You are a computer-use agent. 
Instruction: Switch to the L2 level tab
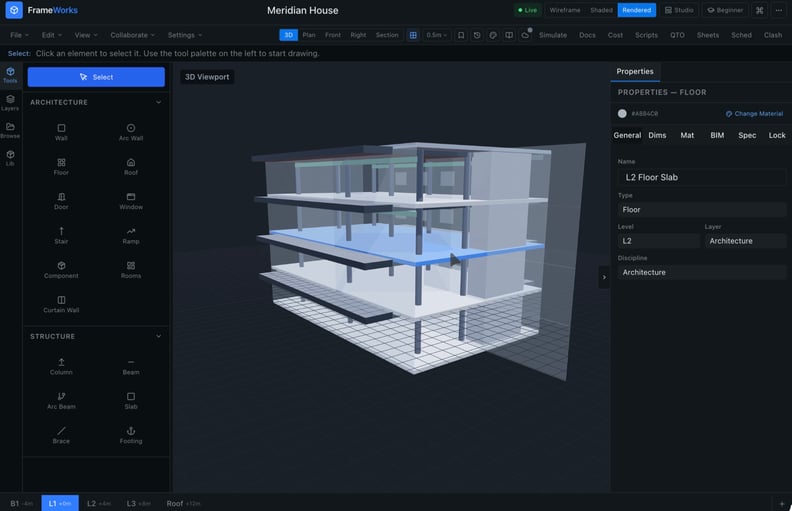[98, 503]
